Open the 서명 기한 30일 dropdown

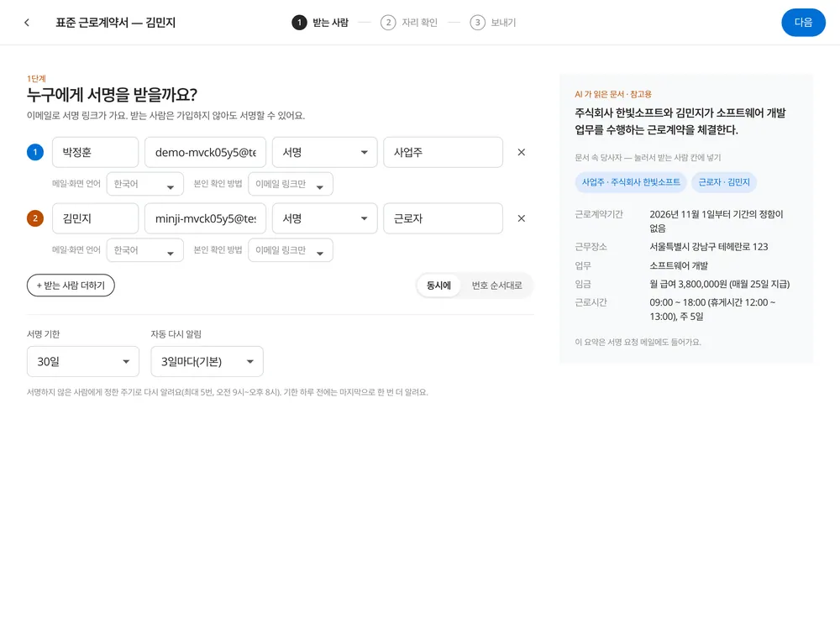pos(83,361)
